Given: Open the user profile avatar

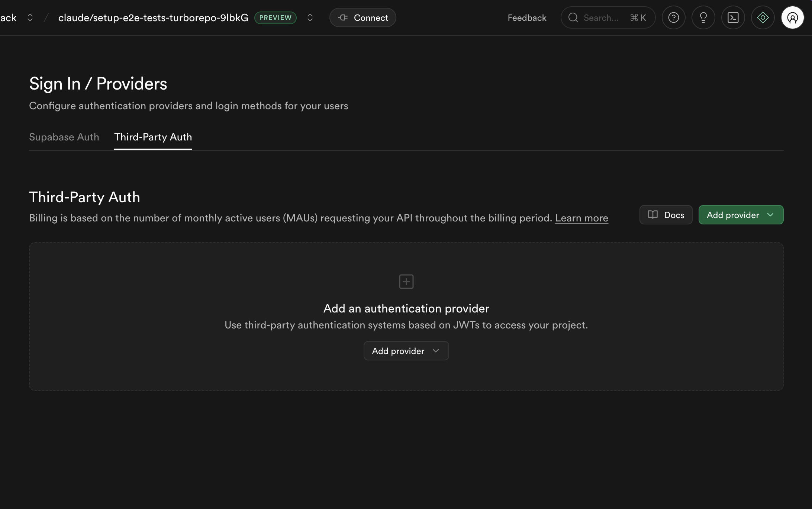Looking at the screenshot, I should [x=792, y=17].
